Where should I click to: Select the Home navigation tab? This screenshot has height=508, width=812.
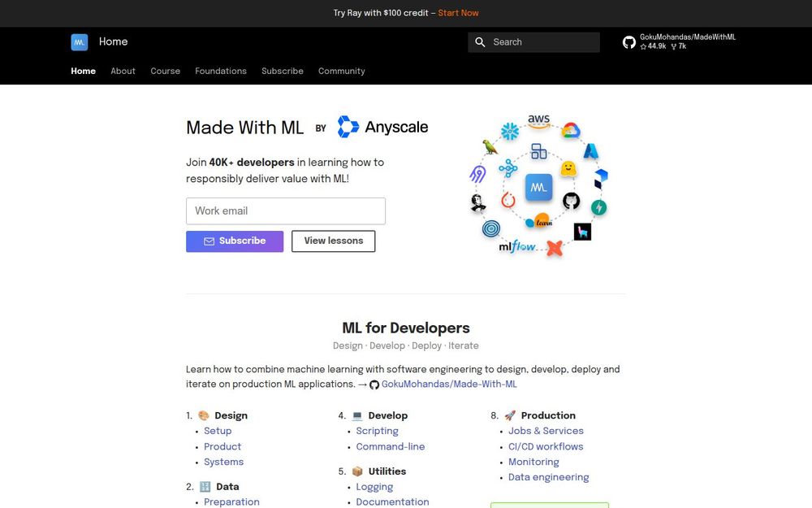tap(84, 71)
